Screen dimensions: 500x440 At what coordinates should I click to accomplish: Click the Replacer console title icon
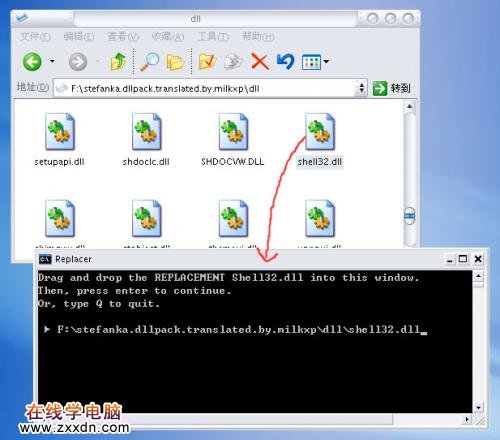pos(45,259)
